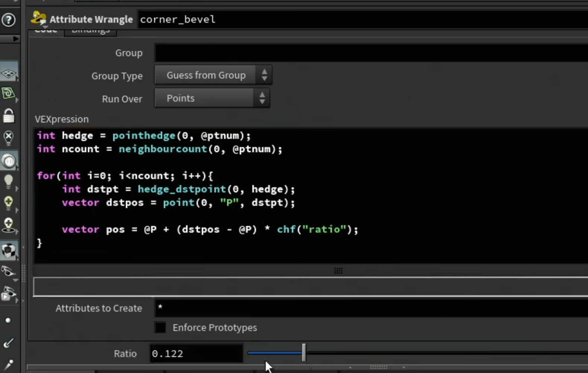Click the Run Over parameter label
The width and height of the screenshot is (588, 373).
[x=122, y=99]
